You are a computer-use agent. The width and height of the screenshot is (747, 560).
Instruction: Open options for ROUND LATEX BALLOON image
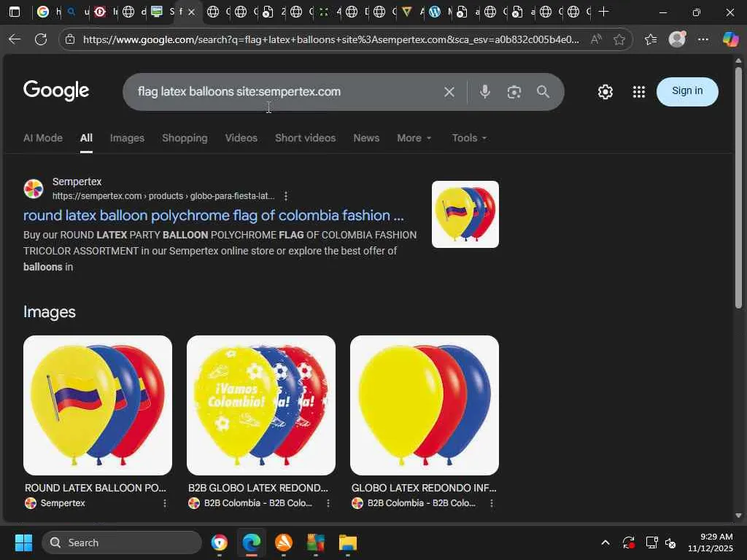[x=165, y=503]
